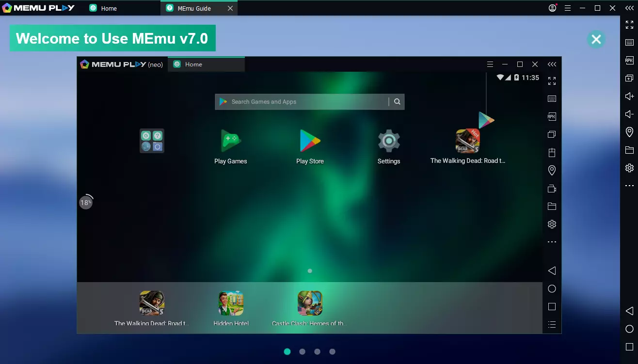
Task: Launch the Play Store app
Action: (x=310, y=147)
